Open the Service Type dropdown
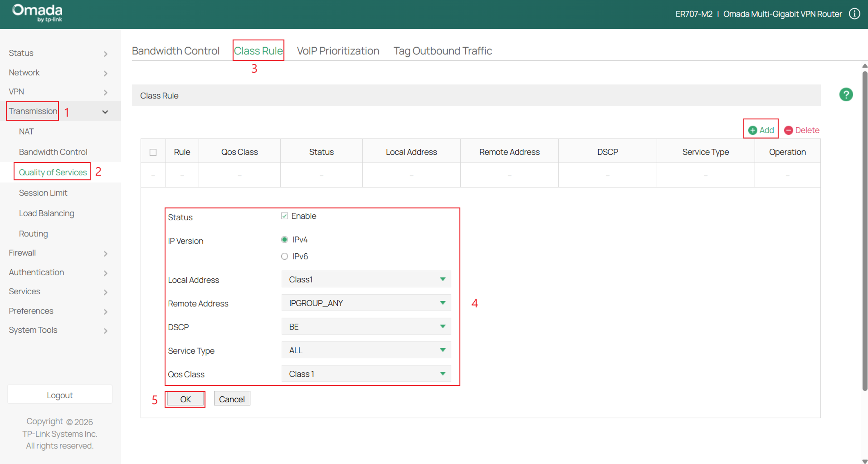 coord(366,350)
